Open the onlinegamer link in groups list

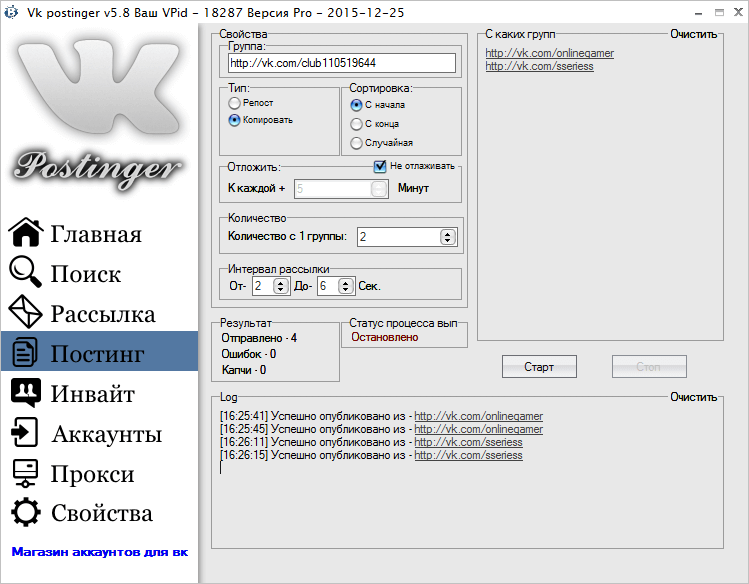[549, 53]
